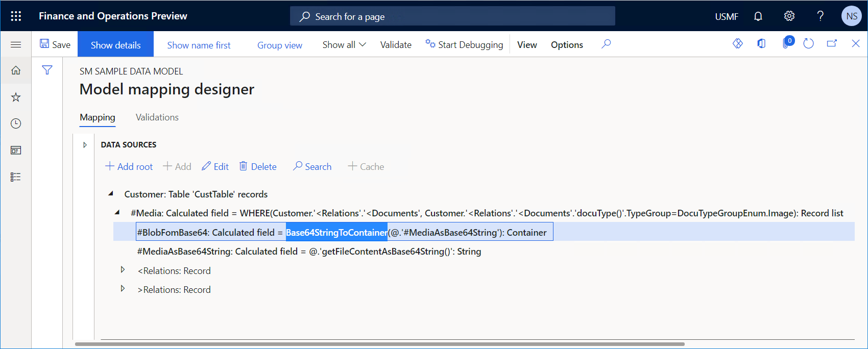
Task: Toggle Show name first
Action: coord(199,45)
